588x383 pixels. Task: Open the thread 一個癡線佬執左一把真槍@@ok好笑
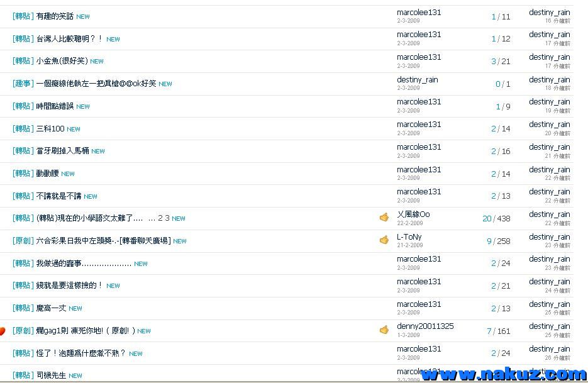(x=96, y=83)
